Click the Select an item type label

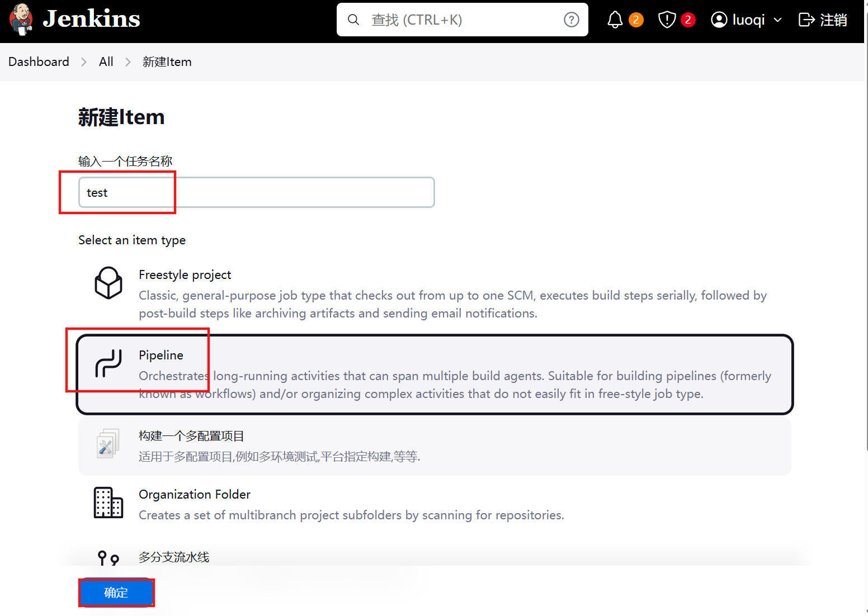132,240
